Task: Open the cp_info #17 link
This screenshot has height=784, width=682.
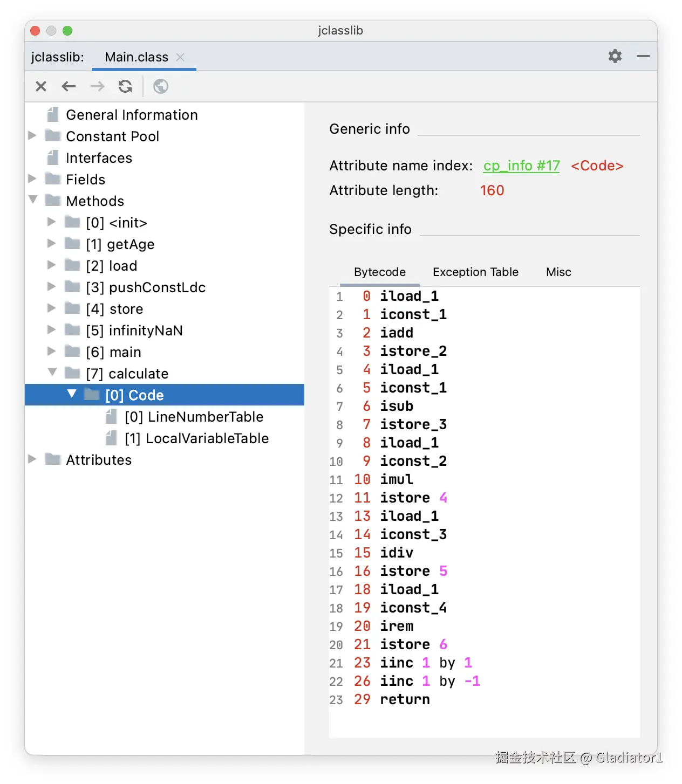Action: pos(521,166)
